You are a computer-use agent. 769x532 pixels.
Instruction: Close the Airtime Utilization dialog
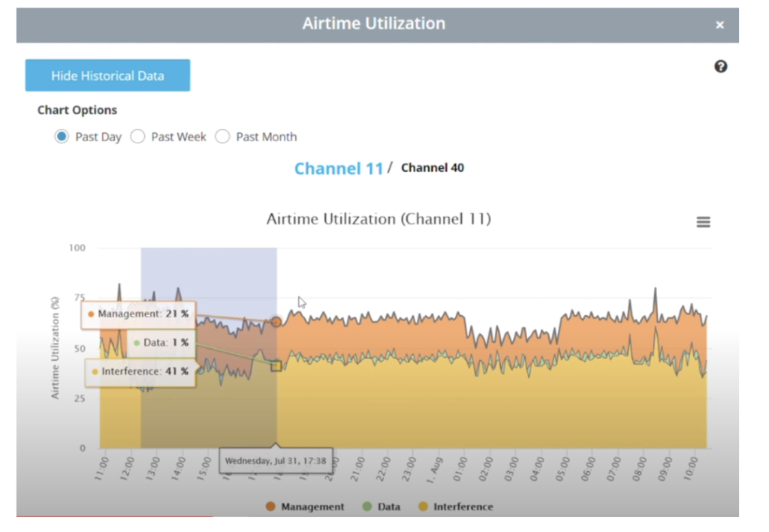[x=719, y=25]
